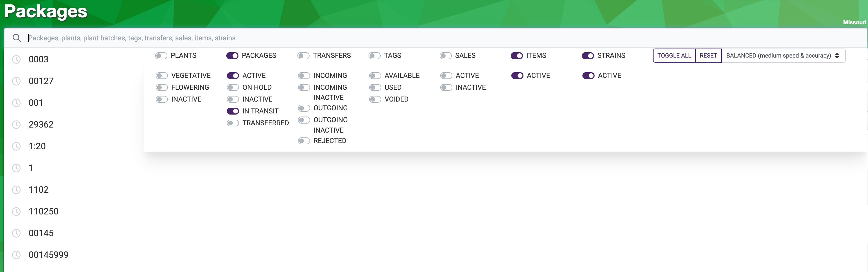Select recent search 001
This screenshot has height=272, width=868.
pyautogui.click(x=36, y=103)
